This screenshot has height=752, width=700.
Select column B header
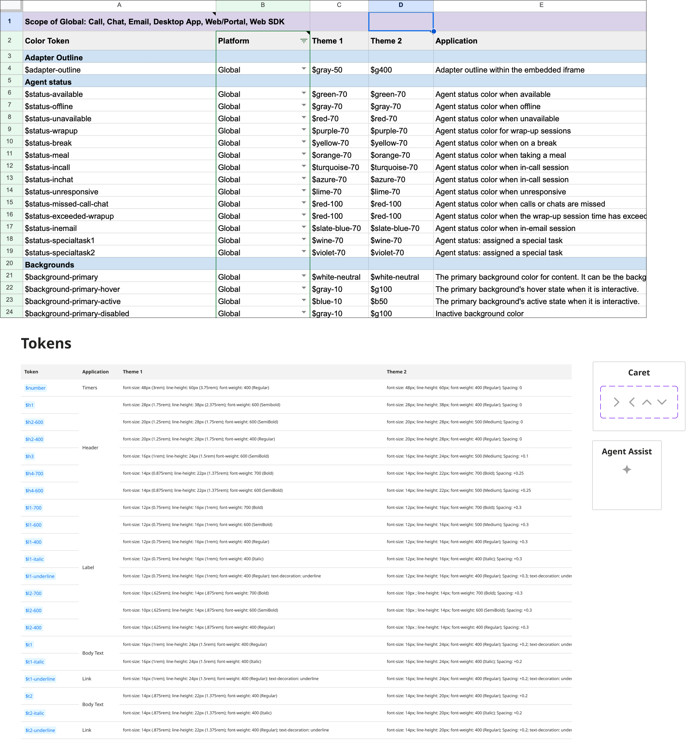pos(263,5)
